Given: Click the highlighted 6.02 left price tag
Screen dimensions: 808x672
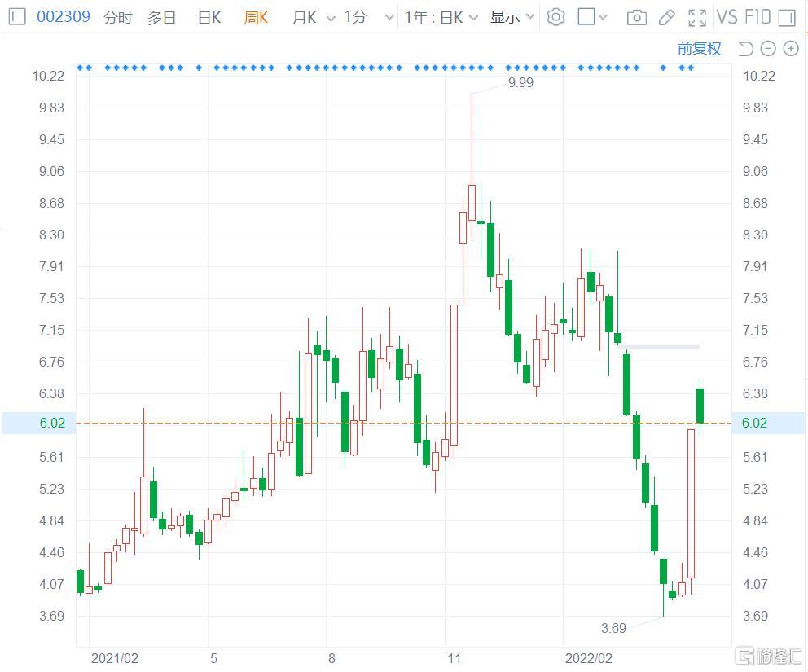Looking at the screenshot, I should [x=39, y=423].
